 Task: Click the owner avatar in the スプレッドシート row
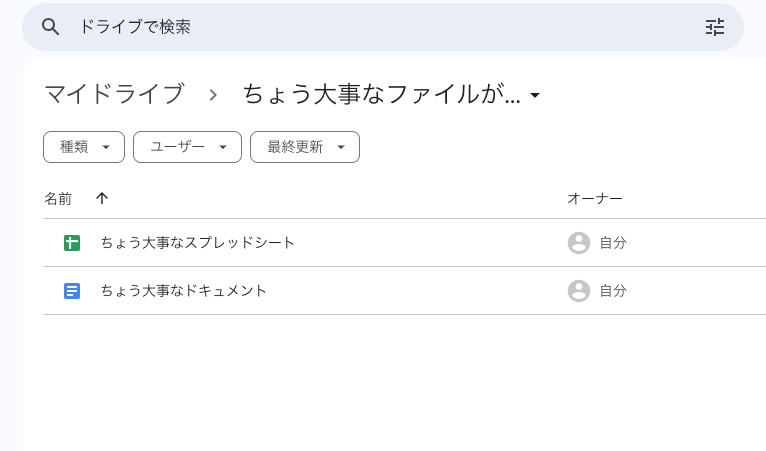click(578, 243)
